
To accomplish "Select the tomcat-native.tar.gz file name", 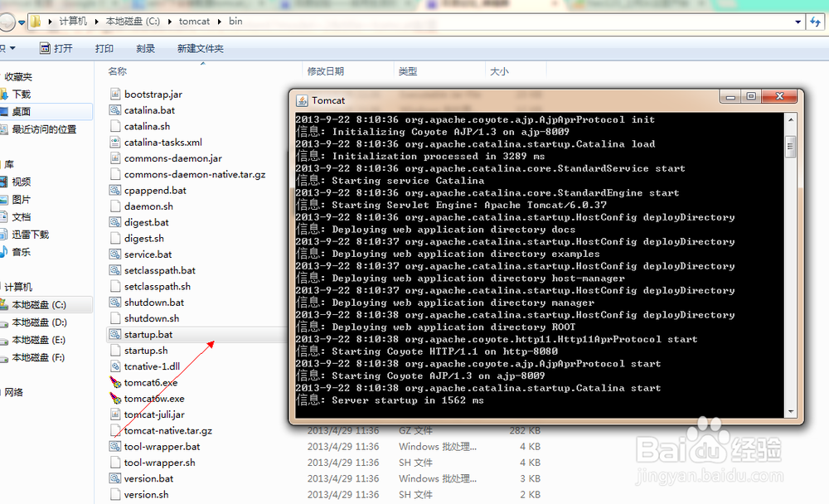I will click(168, 430).
